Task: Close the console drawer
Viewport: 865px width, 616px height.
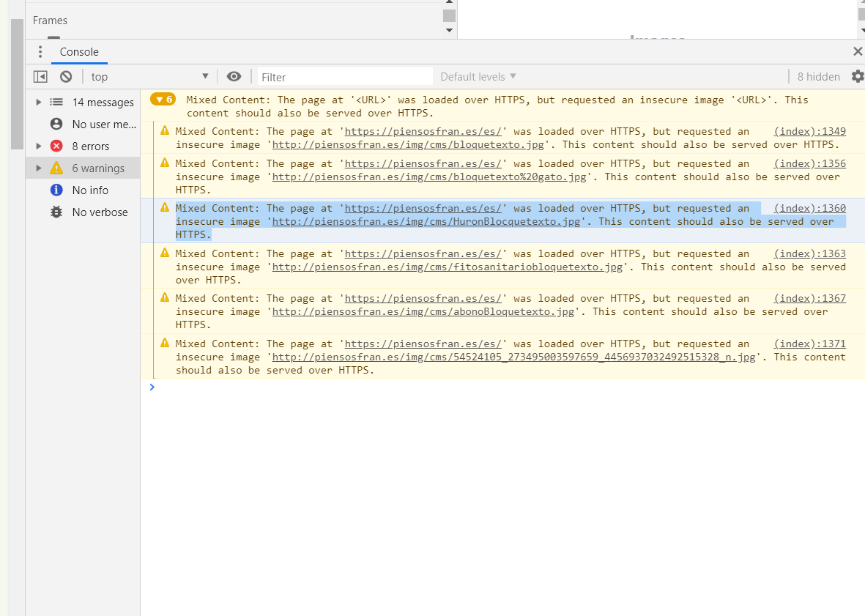Action: [857, 51]
